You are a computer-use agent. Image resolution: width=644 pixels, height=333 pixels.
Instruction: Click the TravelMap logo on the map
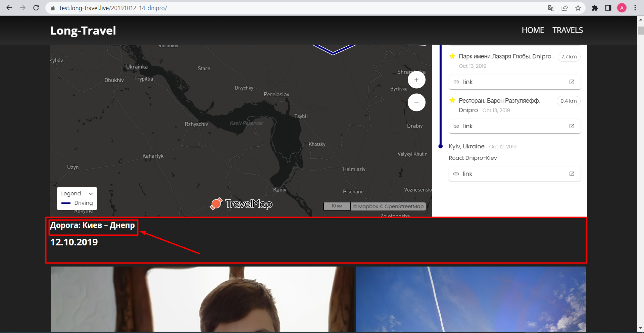tap(241, 203)
